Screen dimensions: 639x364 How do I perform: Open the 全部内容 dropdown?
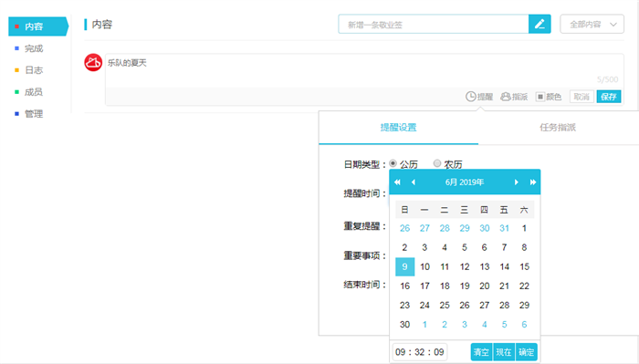592,24
